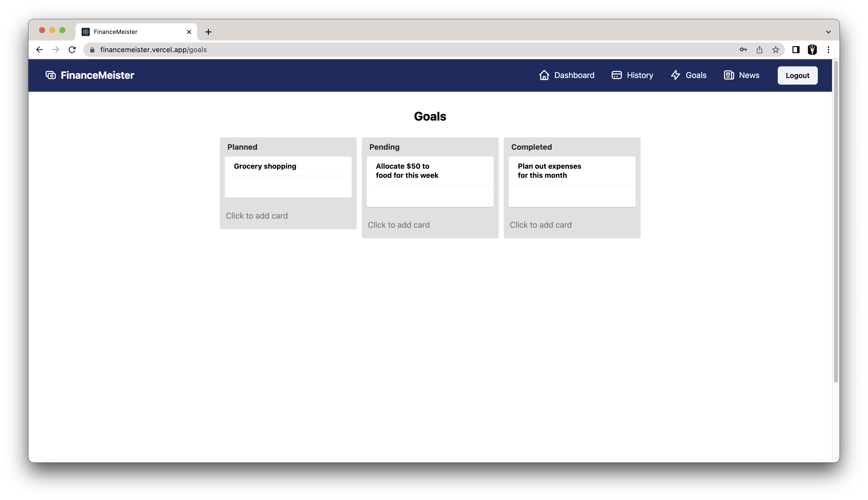Open a new browser tab
Image resolution: width=868 pixels, height=500 pixels.
[x=208, y=32]
